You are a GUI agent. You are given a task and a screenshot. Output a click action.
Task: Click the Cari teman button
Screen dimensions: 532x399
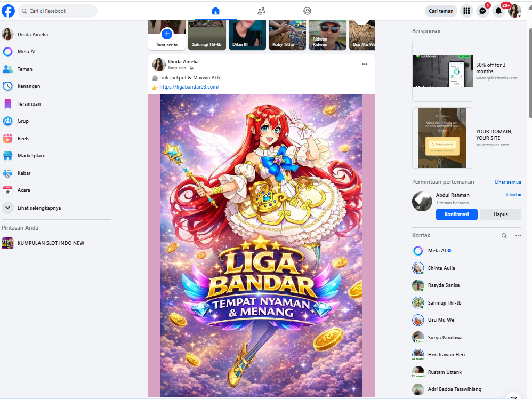pos(441,11)
